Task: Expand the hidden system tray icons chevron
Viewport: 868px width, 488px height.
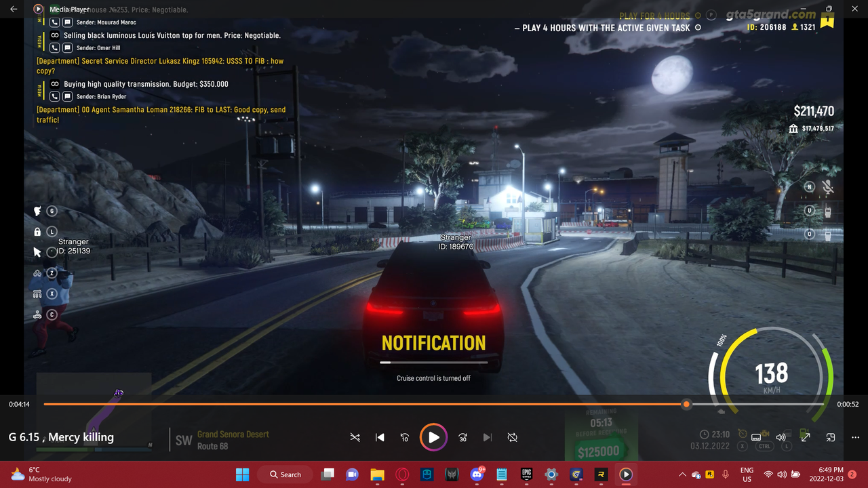Action: 683,474
